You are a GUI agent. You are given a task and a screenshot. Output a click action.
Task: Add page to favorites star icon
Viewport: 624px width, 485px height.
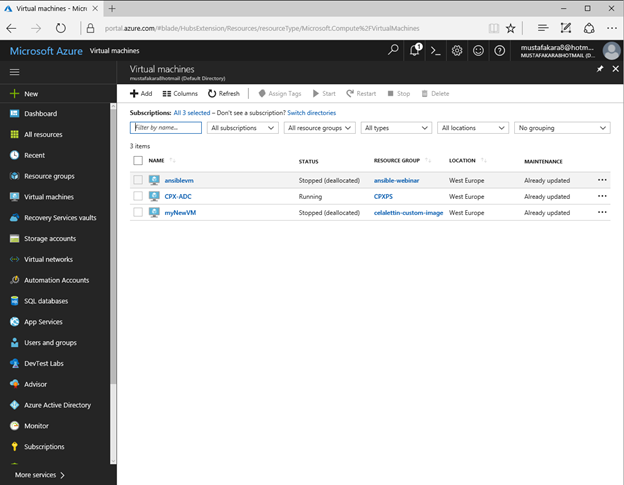510,28
